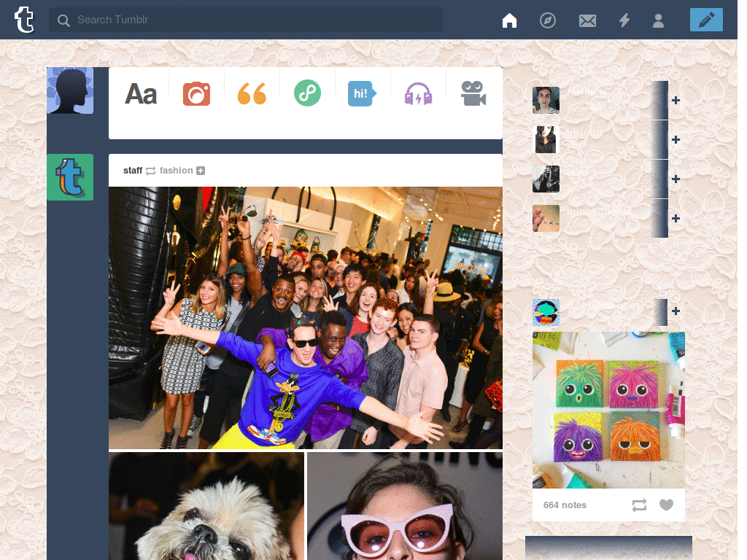The image size is (747, 560).
Task: Create a Photo post camera icon
Action: [x=196, y=93]
